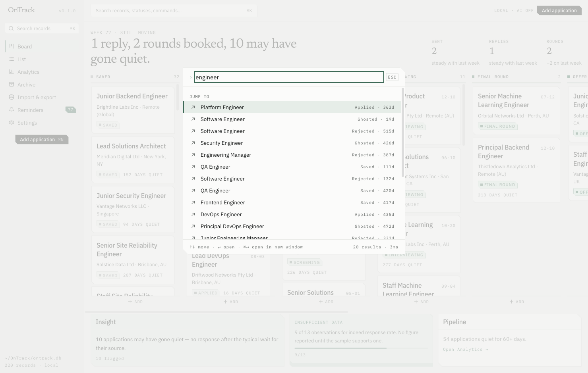The image size is (588, 373).
Task: Click the magnifier icon in sidebar search
Action: coord(11,29)
